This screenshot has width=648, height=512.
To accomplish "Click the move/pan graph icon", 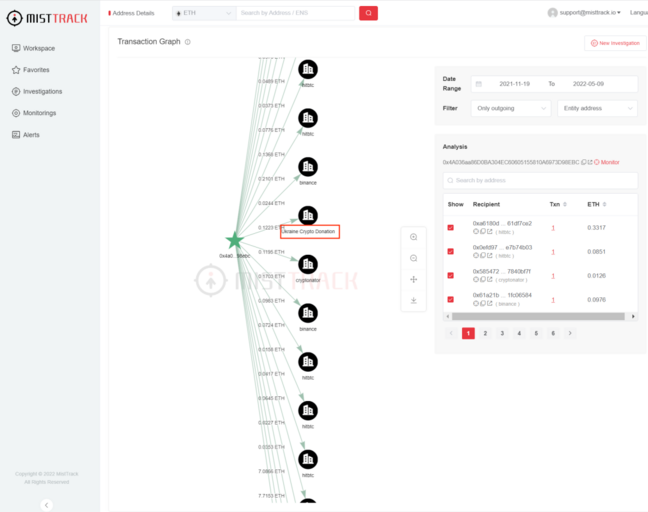I will tap(413, 279).
